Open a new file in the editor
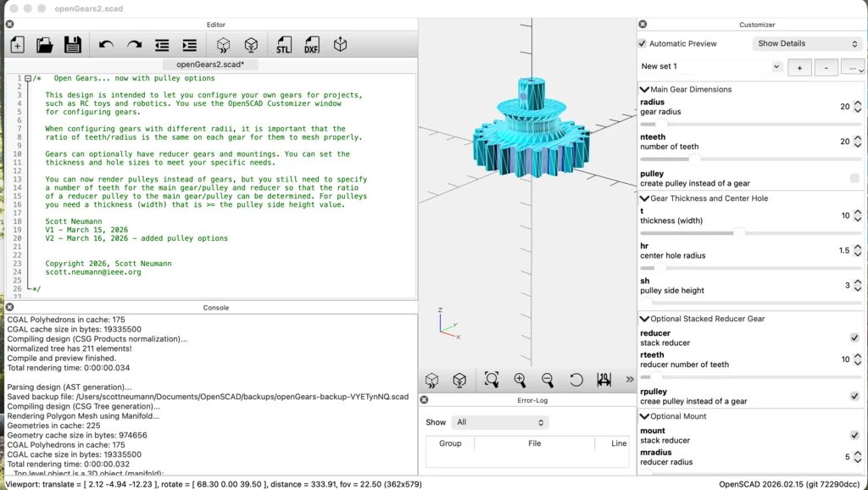Image resolution: width=868 pixels, height=490 pixels. coord(17,45)
